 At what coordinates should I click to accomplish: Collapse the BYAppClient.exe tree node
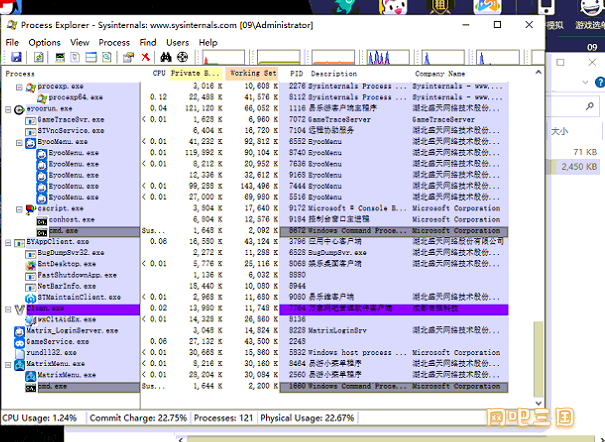[8, 243]
